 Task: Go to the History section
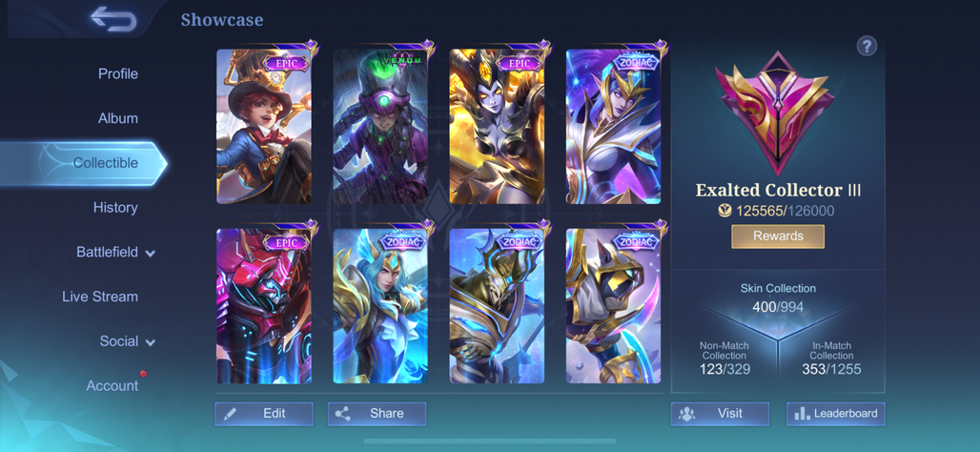pyautogui.click(x=115, y=207)
